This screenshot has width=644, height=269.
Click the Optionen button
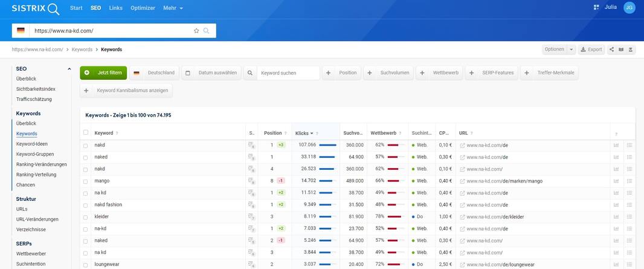[555, 50]
